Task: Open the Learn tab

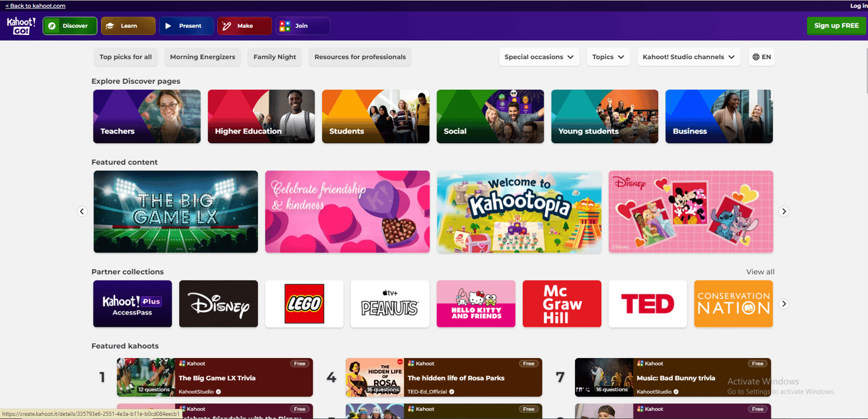Action: point(128,26)
